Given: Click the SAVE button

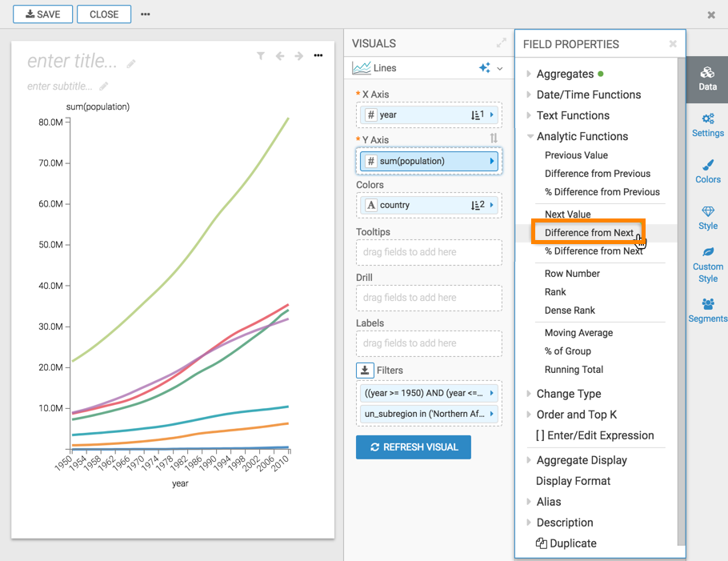Looking at the screenshot, I should tap(43, 14).
